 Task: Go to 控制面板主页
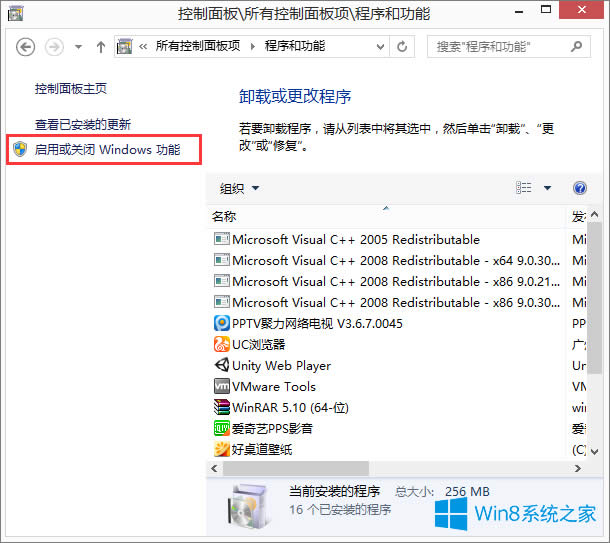tap(70, 89)
